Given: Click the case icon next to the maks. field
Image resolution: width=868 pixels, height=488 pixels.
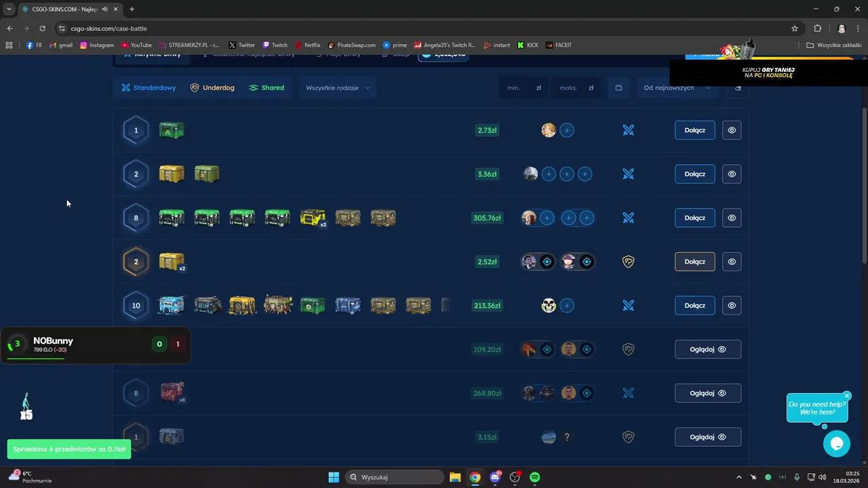Looking at the screenshot, I should (618, 88).
